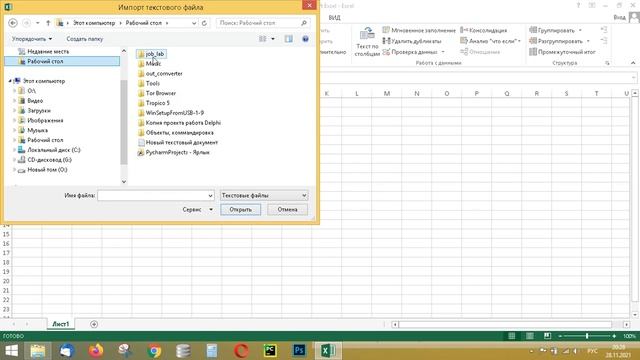Open Windows Start menu
Viewport: 640px width, 360px height.
click(x=11, y=351)
